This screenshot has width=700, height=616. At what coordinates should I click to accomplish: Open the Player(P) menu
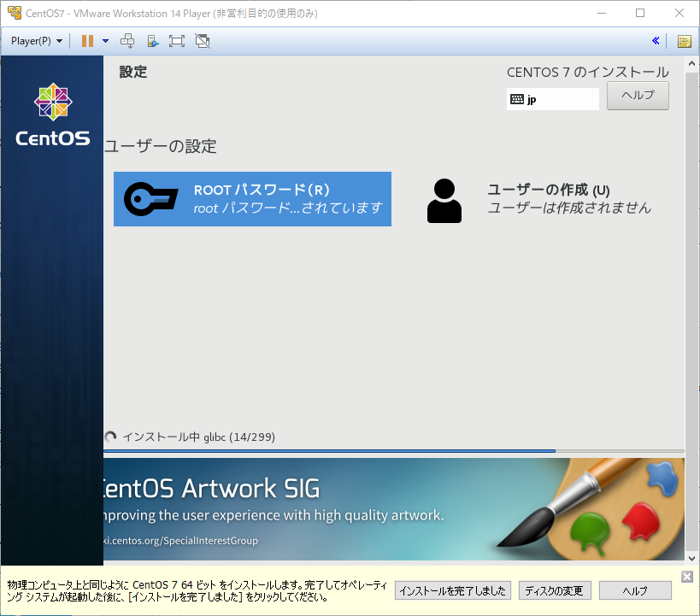point(30,40)
